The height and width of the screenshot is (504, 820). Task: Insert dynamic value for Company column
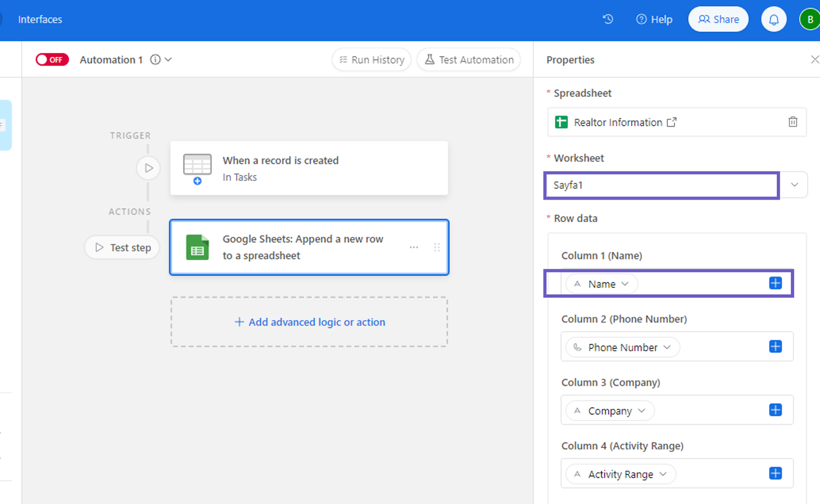pos(775,409)
